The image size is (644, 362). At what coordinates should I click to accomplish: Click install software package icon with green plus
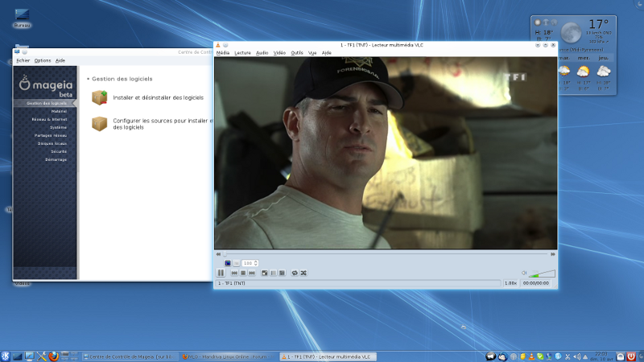[99, 97]
